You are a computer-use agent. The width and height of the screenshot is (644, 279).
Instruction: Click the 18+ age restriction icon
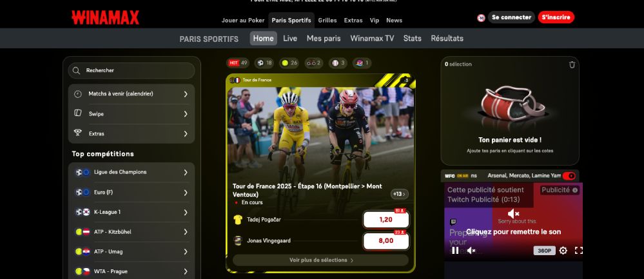[x=481, y=17]
